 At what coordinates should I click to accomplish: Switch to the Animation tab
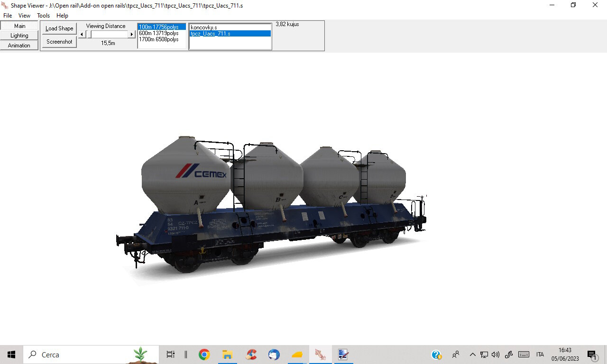[x=19, y=45]
